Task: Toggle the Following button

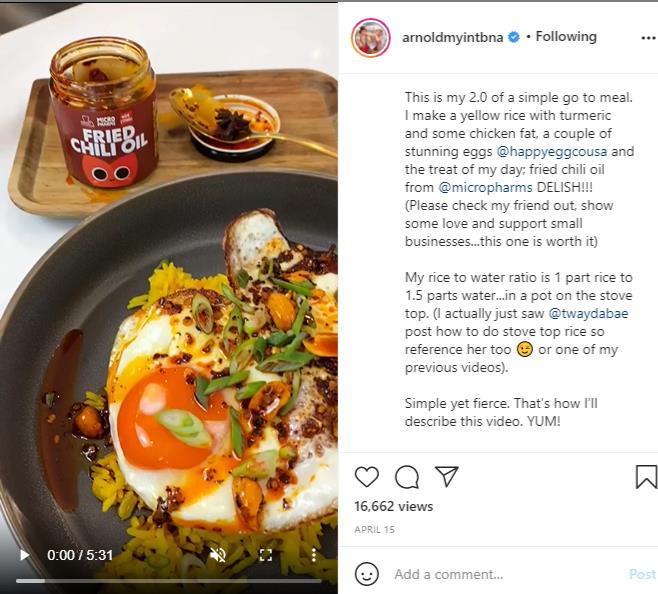Action: point(566,37)
